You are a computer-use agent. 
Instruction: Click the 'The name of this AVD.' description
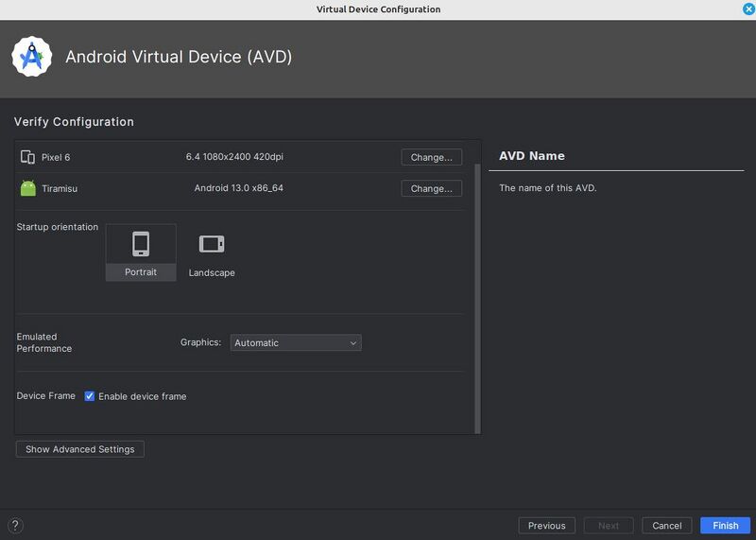[x=548, y=187]
